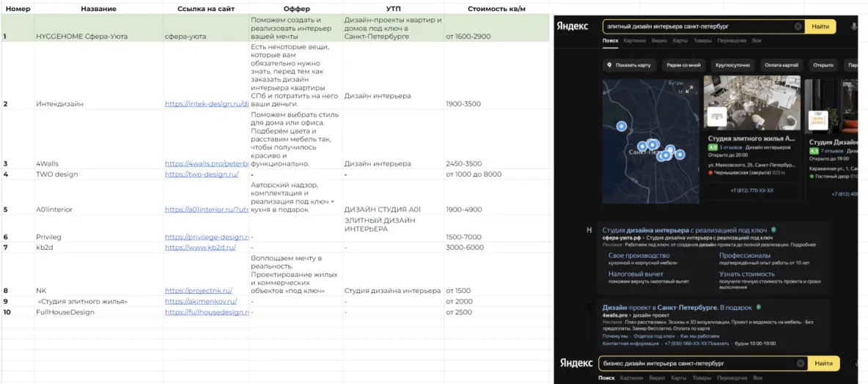Open Видео tab under 'элитный дизайн' search
The width and height of the screenshot is (868, 384).
(x=659, y=41)
